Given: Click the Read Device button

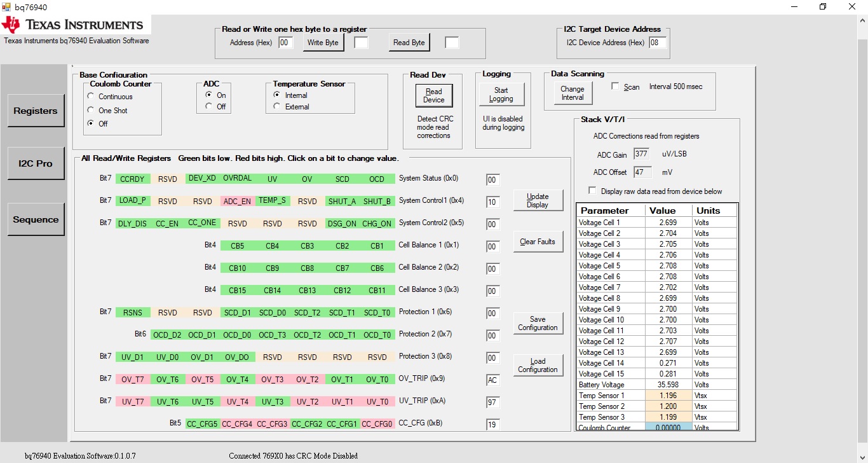Looking at the screenshot, I should [x=434, y=95].
